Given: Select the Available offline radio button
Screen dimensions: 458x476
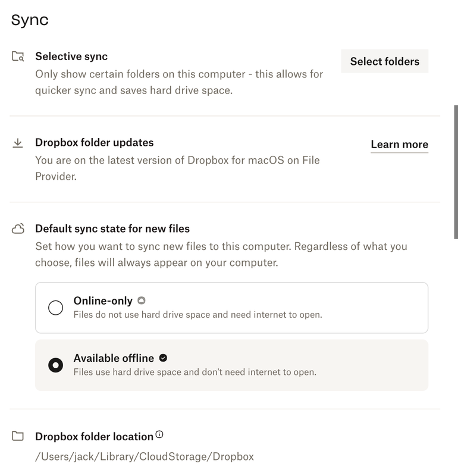Looking at the screenshot, I should pos(55,365).
